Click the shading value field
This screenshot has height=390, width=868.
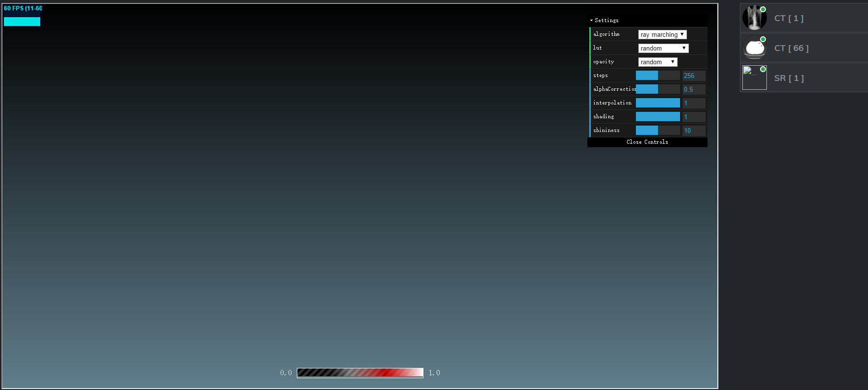694,117
